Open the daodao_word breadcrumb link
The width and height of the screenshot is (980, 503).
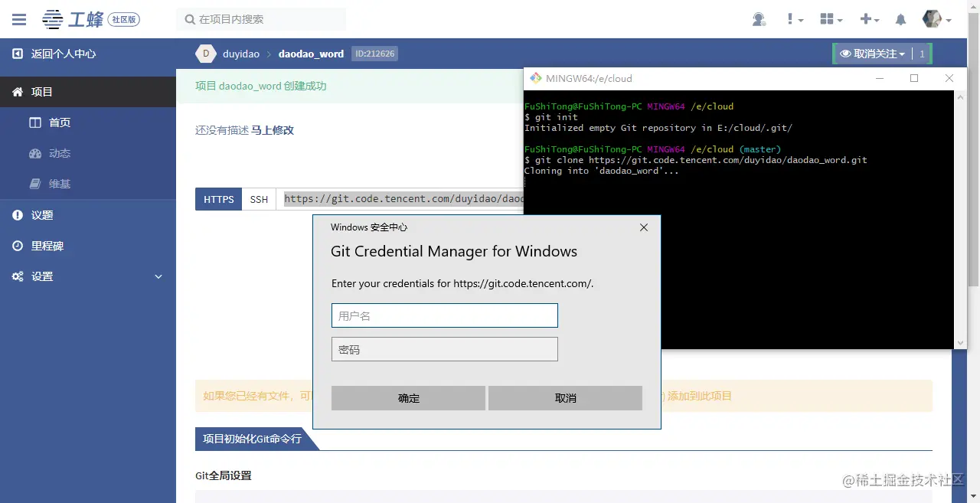pyautogui.click(x=311, y=54)
